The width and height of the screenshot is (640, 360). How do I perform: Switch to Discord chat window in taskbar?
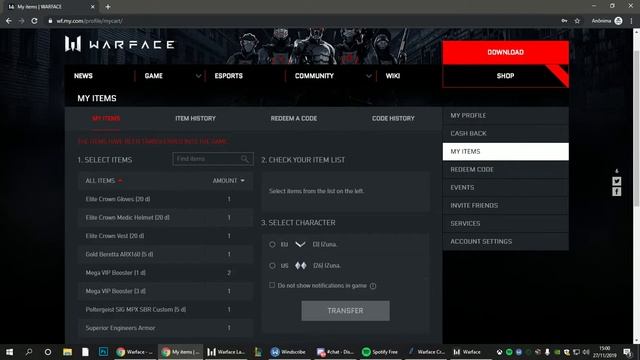click(336, 352)
